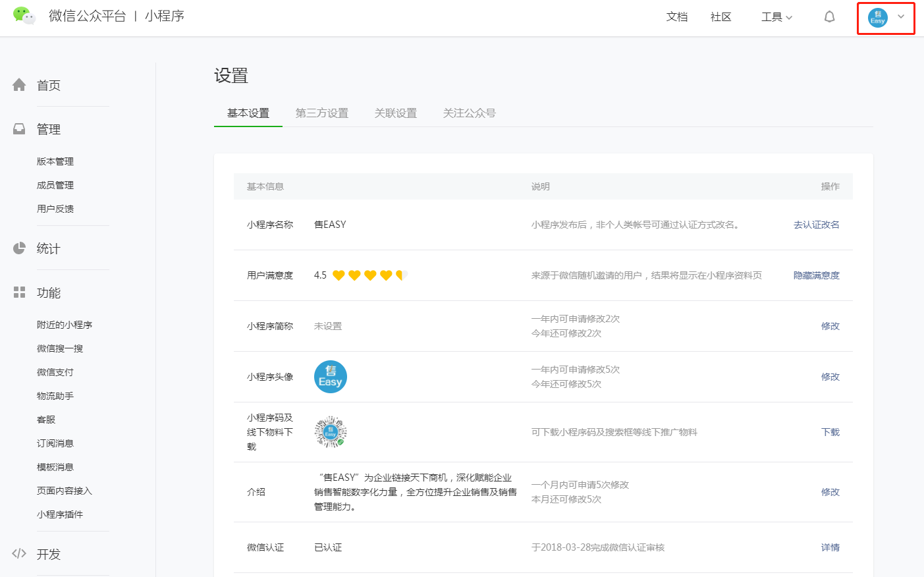The image size is (924, 577).
Task: Click 详情 for WeChat verification
Action: click(x=830, y=547)
